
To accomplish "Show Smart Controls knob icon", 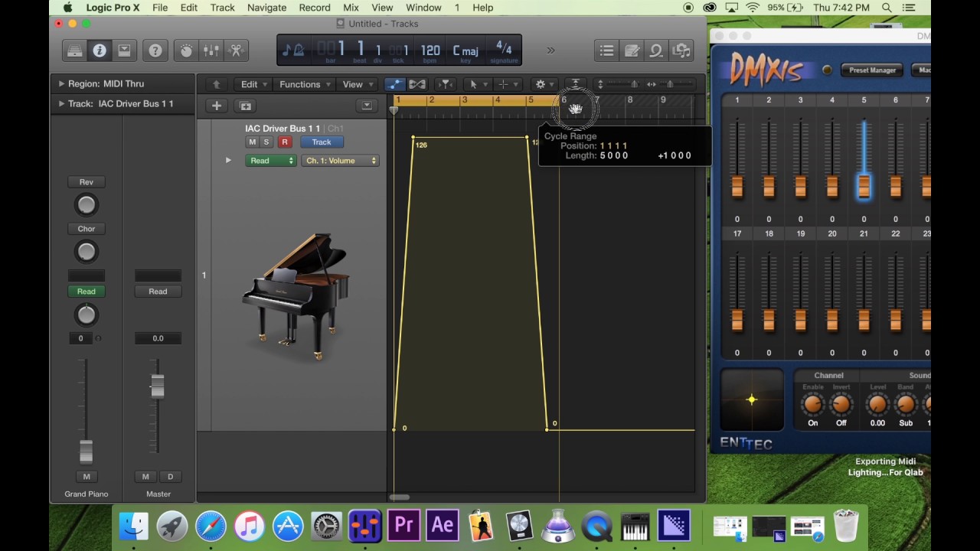I will [x=187, y=51].
